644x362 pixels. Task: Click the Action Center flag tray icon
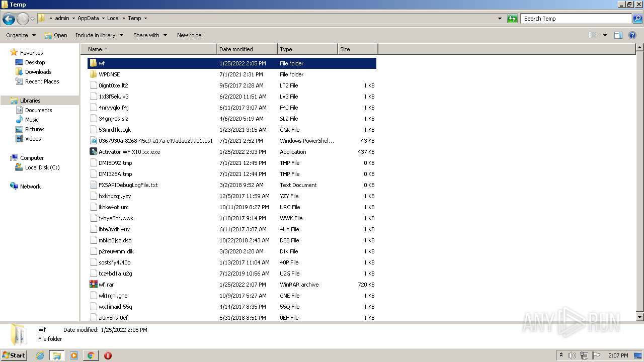tap(596, 355)
